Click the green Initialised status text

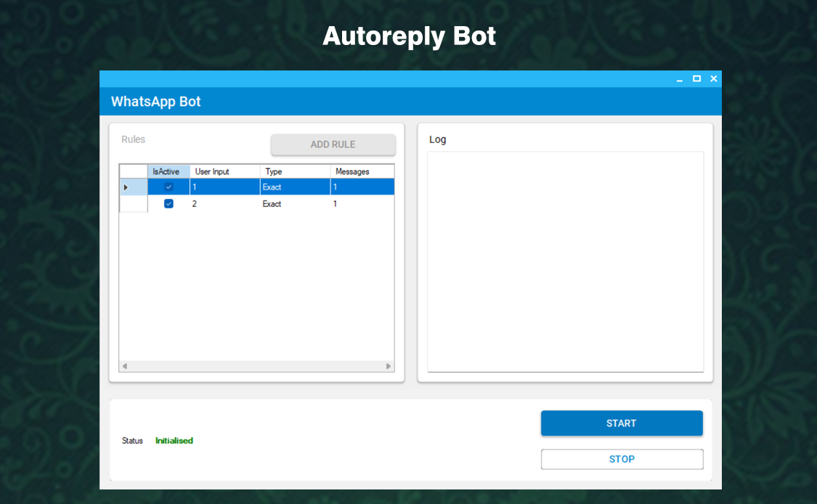click(x=174, y=441)
